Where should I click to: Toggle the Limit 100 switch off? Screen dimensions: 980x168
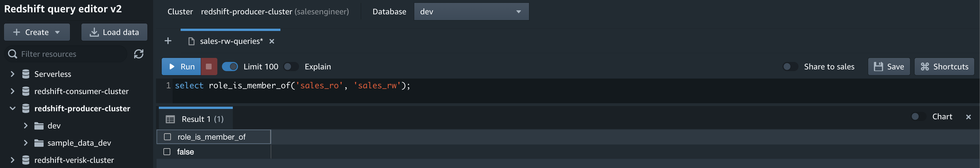[x=230, y=67]
